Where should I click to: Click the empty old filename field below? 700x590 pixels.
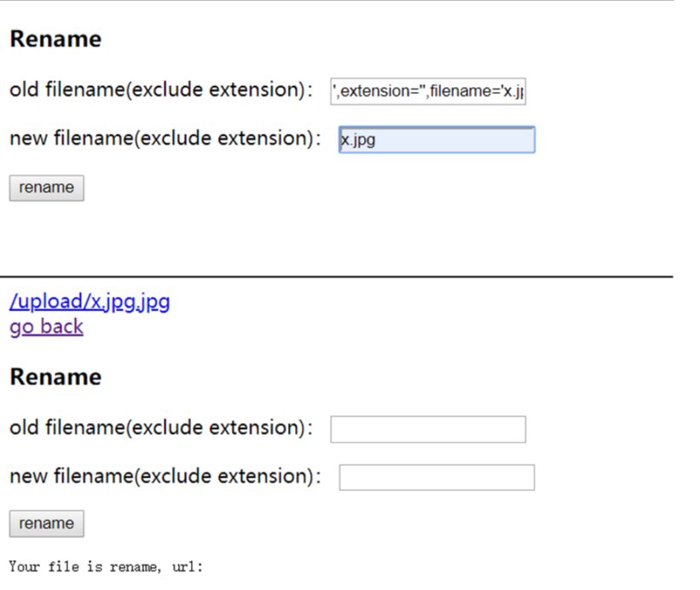tap(427, 429)
